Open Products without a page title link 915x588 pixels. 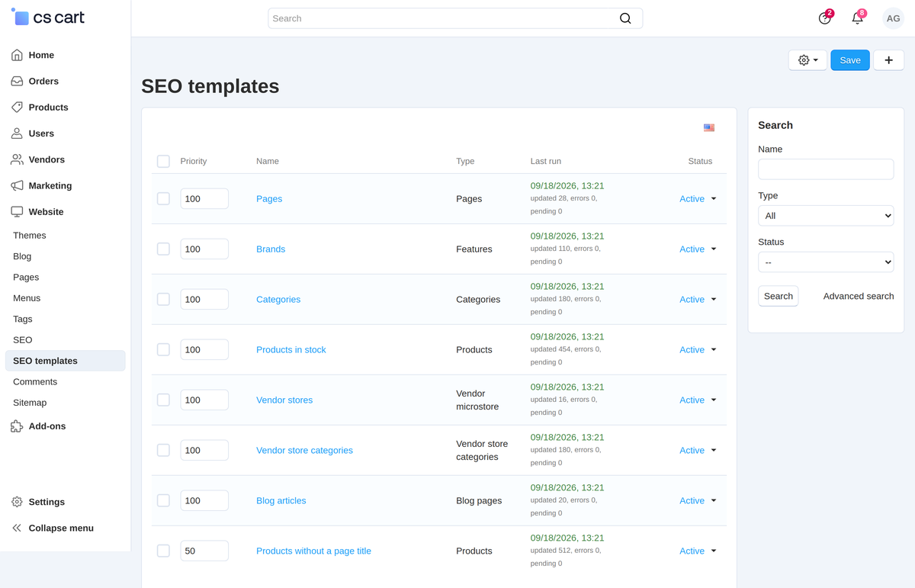[313, 551]
